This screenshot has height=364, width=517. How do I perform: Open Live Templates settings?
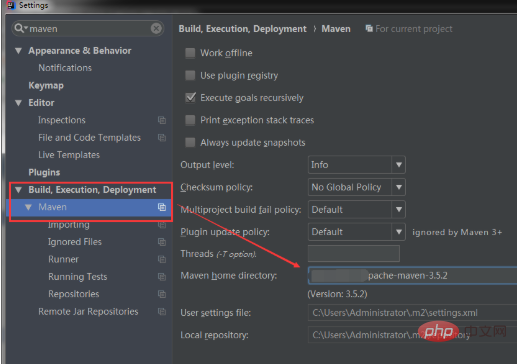coord(69,155)
